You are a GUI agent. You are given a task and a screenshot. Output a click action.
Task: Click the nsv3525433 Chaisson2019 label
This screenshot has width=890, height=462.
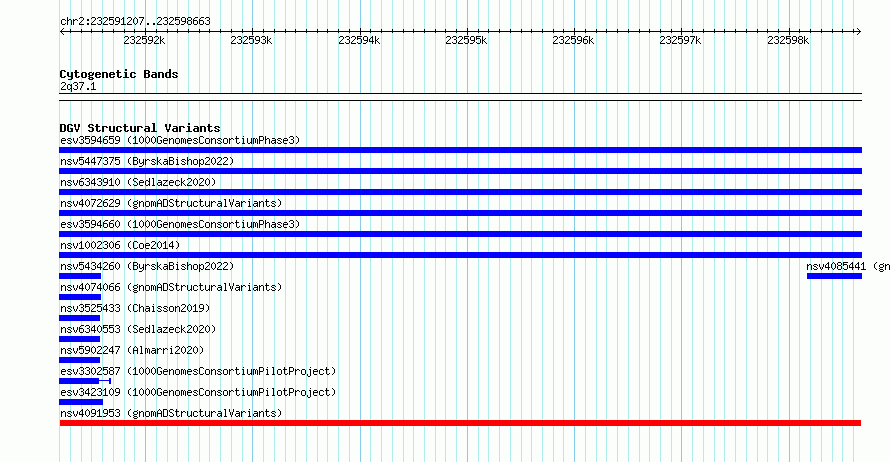(135, 308)
